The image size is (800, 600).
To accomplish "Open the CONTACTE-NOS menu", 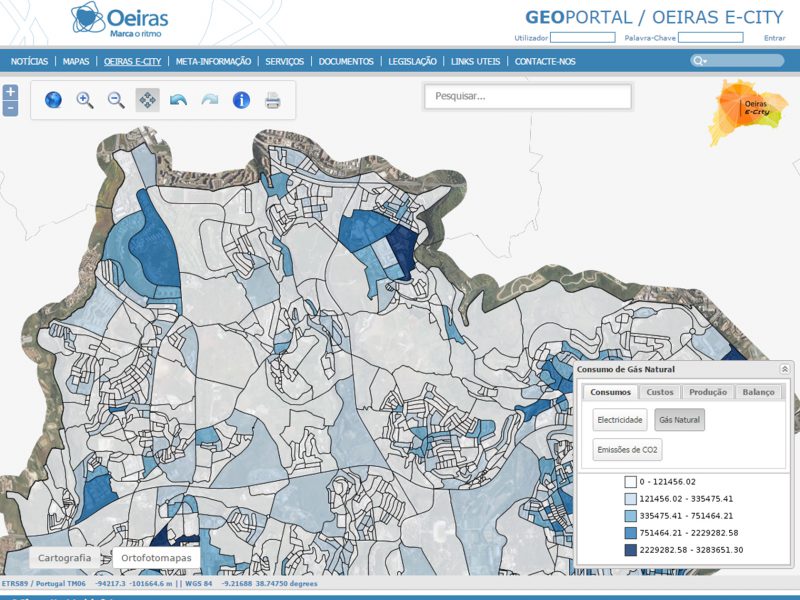I will pos(545,62).
